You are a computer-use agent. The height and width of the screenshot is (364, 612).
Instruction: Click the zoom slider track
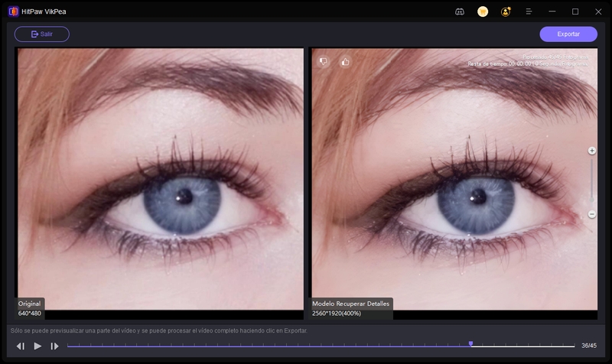pos(591,184)
